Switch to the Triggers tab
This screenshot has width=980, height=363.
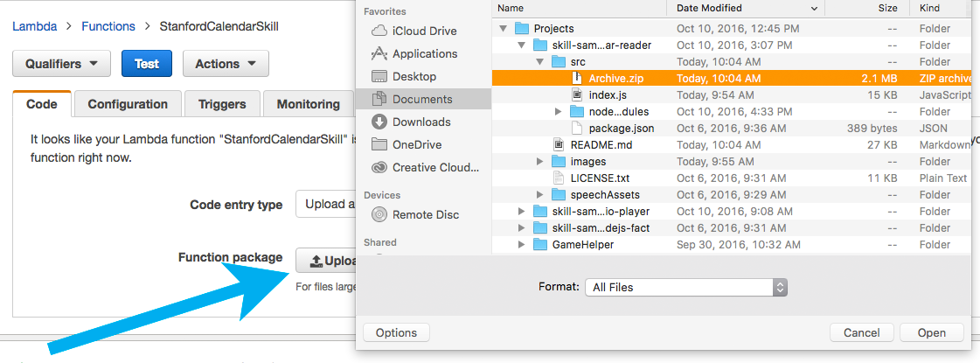[222, 104]
